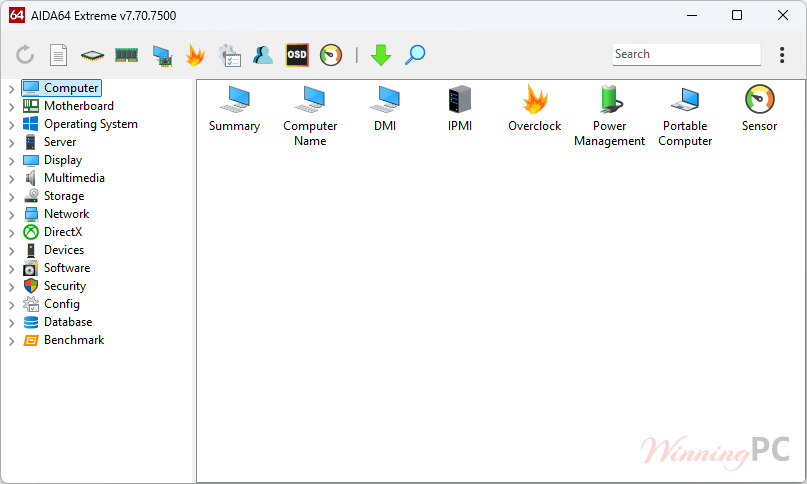Click the green download arrow icon

click(x=381, y=55)
